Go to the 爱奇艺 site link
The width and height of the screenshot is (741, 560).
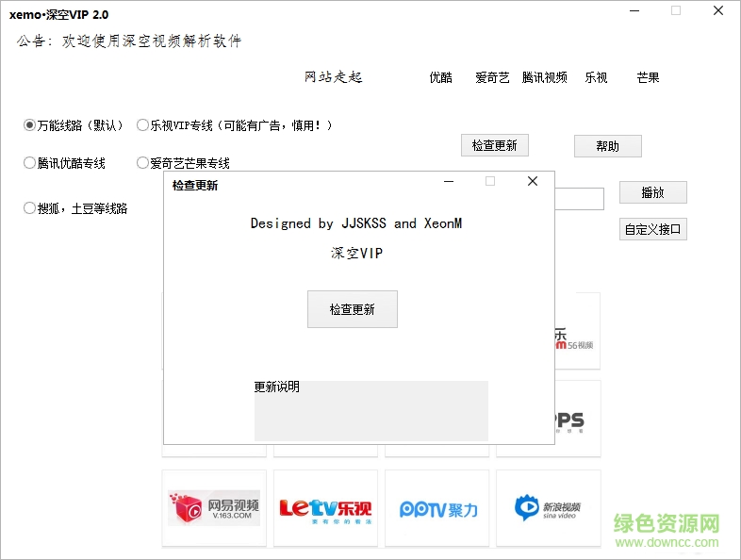click(x=492, y=77)
